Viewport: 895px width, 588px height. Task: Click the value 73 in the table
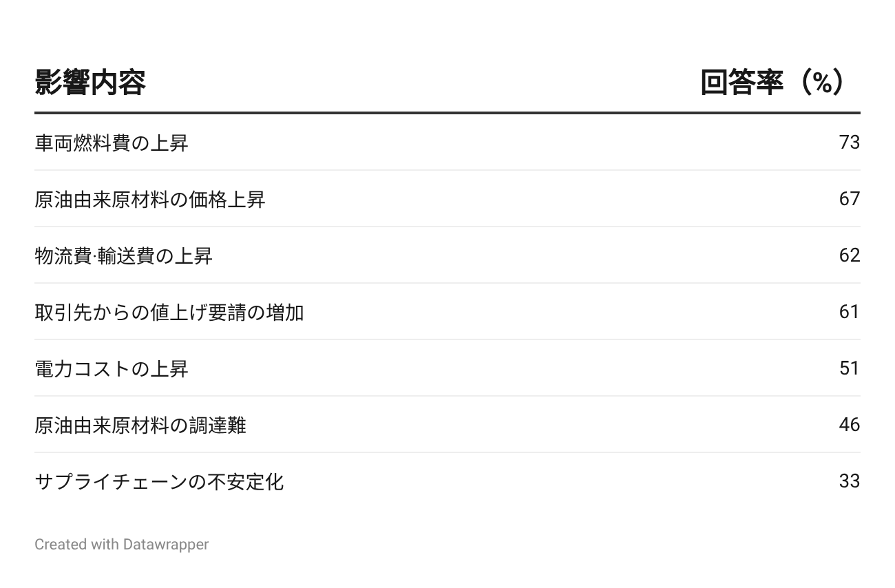point(849,143)
